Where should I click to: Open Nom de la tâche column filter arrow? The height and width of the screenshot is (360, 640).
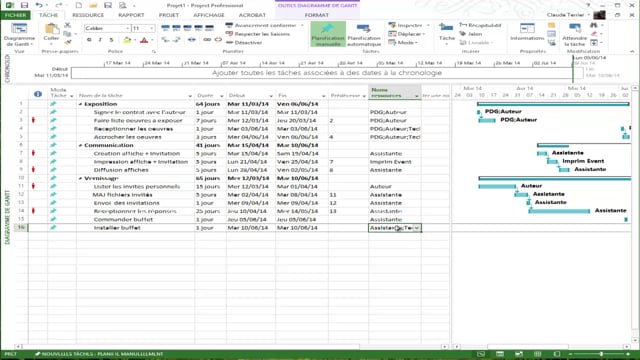190,96
